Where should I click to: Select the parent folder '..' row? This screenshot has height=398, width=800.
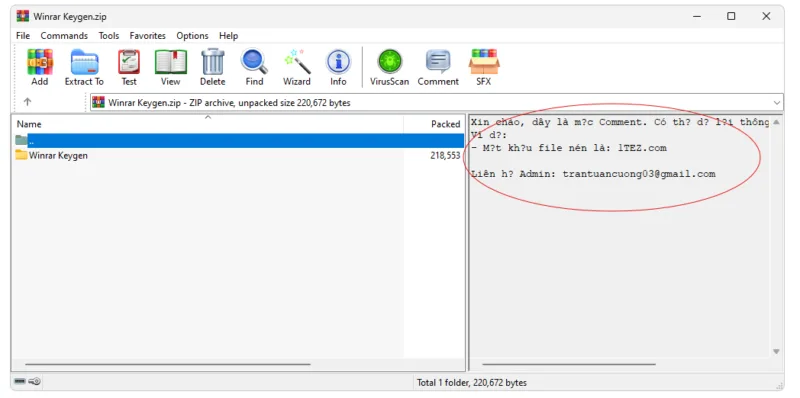coord(239,140)
